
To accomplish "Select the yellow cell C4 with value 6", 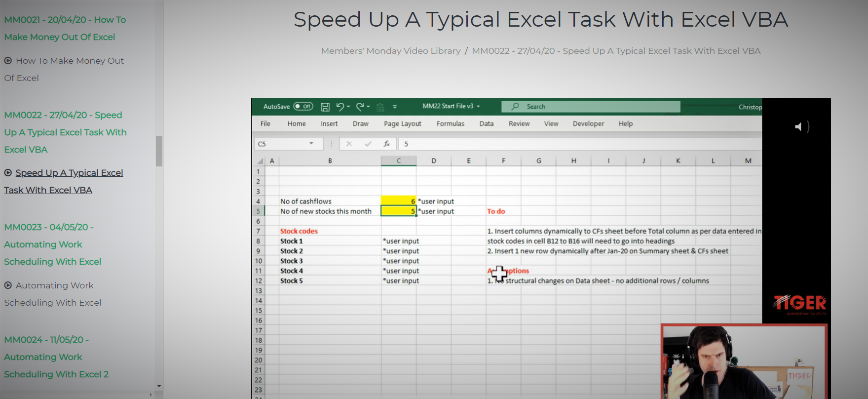I will pos(398,201).
